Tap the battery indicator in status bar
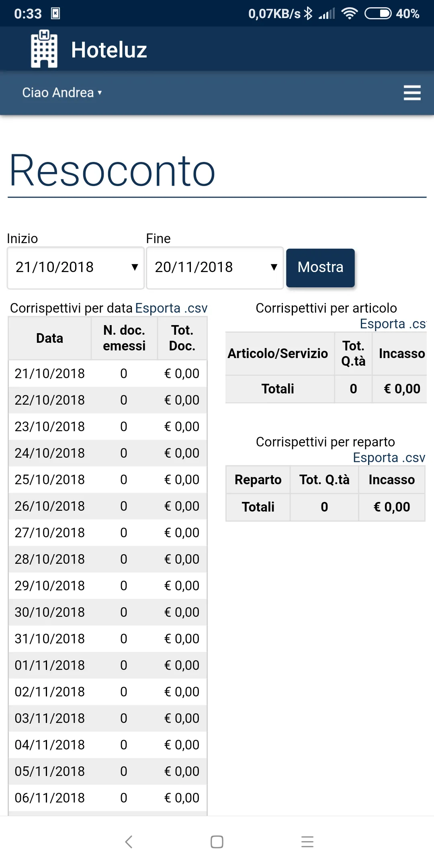This screenshot has height=868, width=434. (378, 14)
